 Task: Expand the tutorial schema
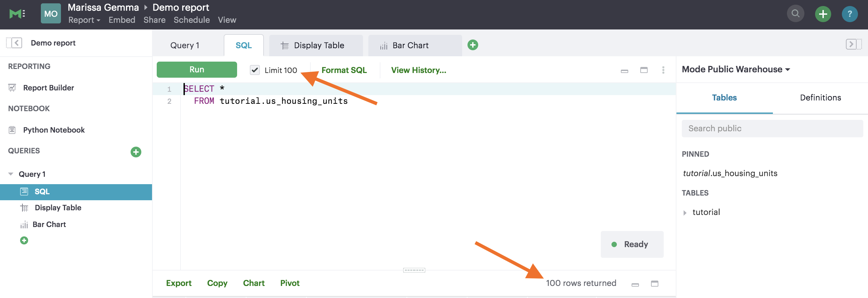(x=685, y=213)
